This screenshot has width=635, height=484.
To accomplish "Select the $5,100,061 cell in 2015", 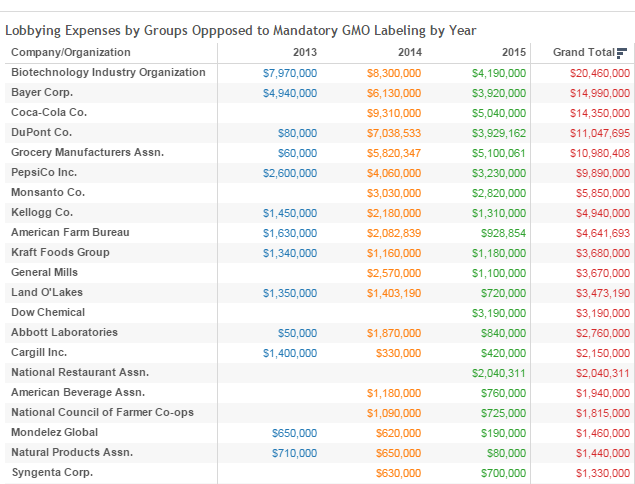I will (498, 153).
